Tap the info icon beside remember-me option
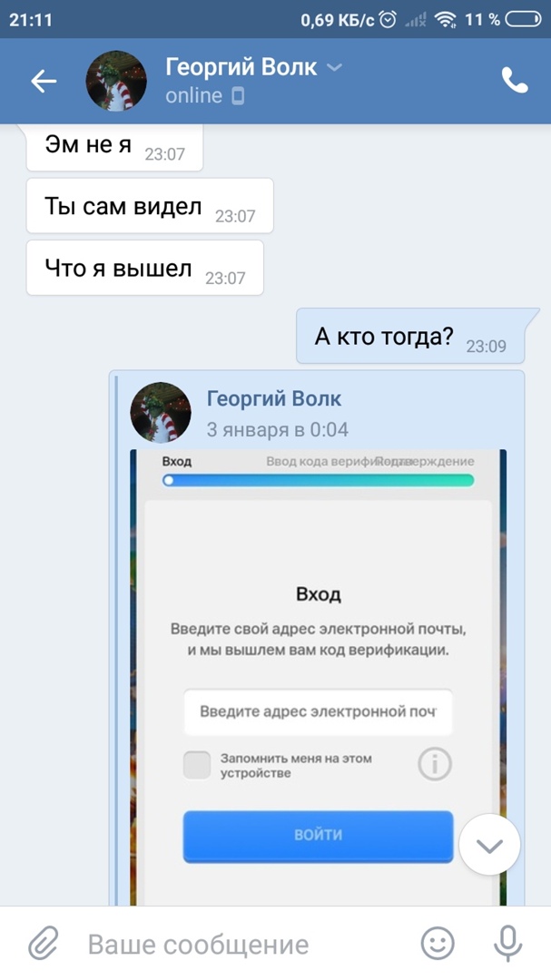Screen dimensions: 551x980 tap(435, 764)
